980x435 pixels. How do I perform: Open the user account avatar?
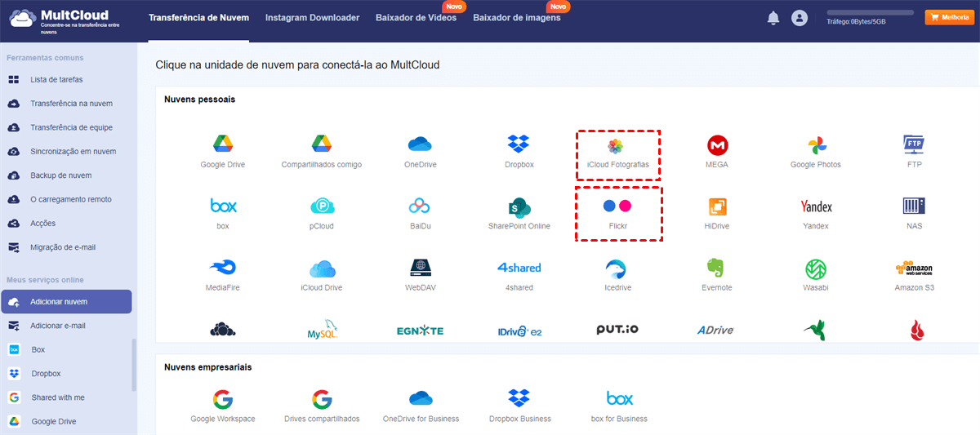[x=800, y=18]
